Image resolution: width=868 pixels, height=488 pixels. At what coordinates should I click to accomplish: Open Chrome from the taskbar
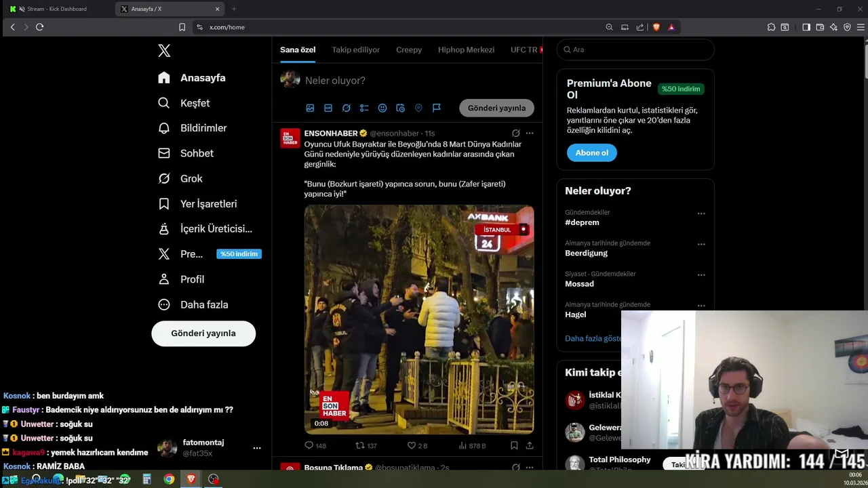coord(169,479)
